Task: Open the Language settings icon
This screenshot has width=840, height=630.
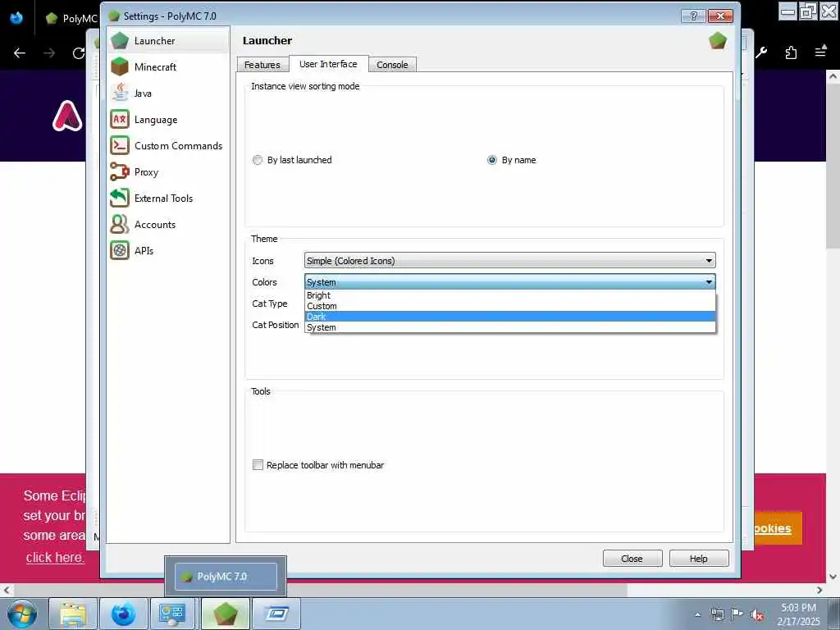Action: tap(120, 120)
